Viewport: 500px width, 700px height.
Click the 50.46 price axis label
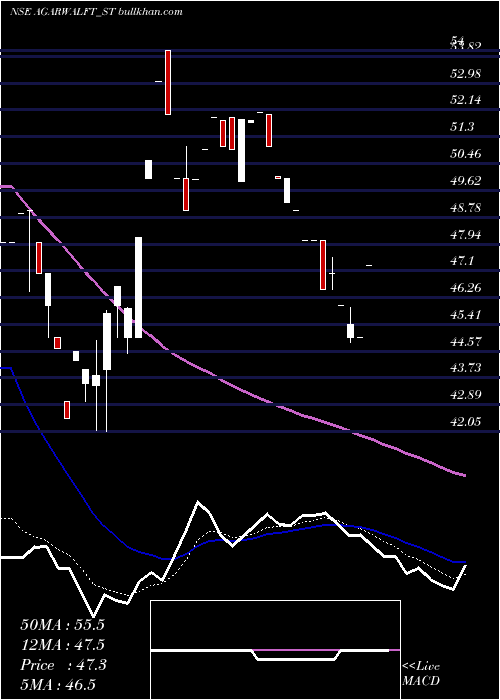tap(466, 154)
